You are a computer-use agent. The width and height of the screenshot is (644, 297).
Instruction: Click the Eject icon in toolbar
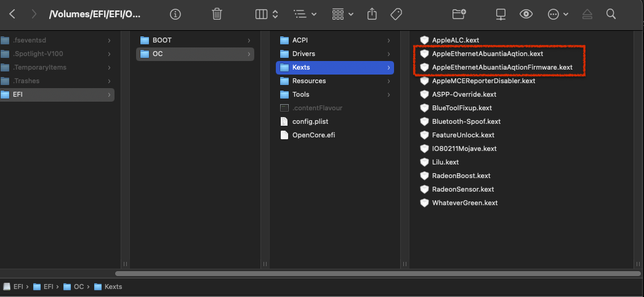click(587, 14)
